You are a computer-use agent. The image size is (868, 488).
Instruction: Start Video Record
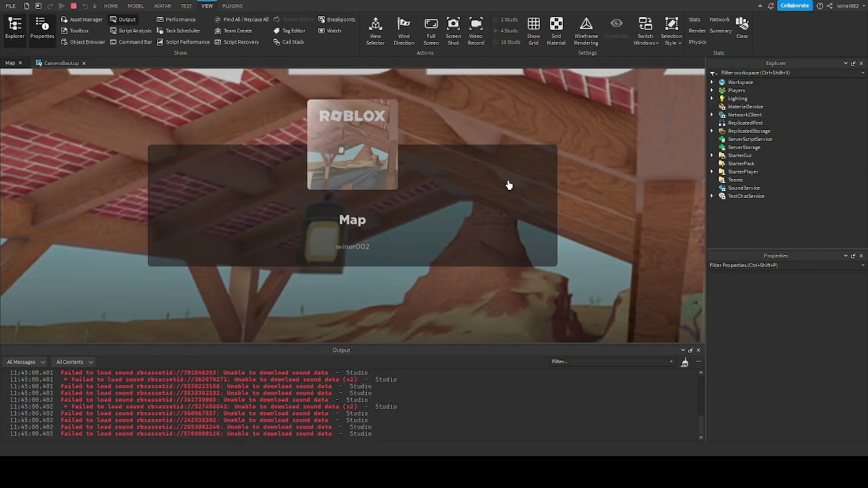tap(476, 30)
